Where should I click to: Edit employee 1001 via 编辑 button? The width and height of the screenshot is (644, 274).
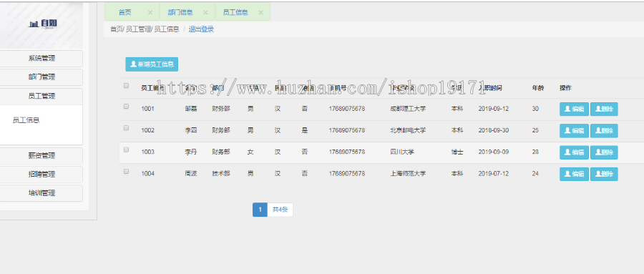[x=574, y=109]
